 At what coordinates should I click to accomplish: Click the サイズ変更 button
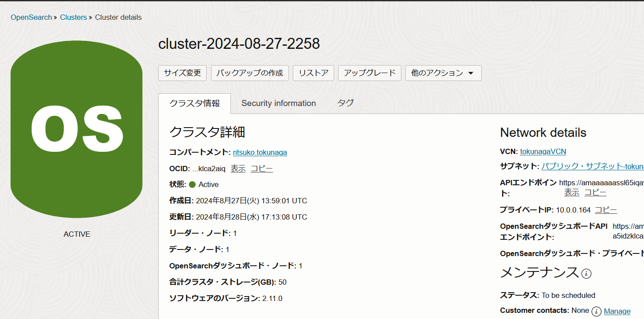click(182, 73)
